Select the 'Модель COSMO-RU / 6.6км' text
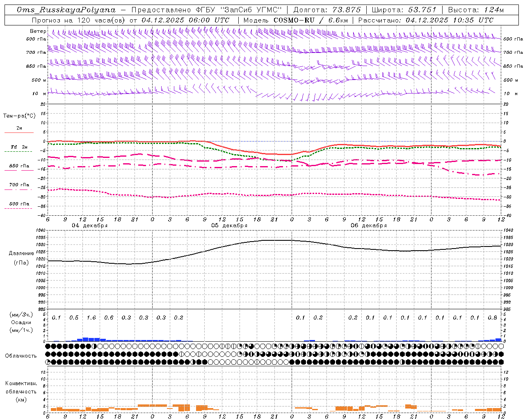This screenshot has width=525, height=420. (x=296, y=20)
